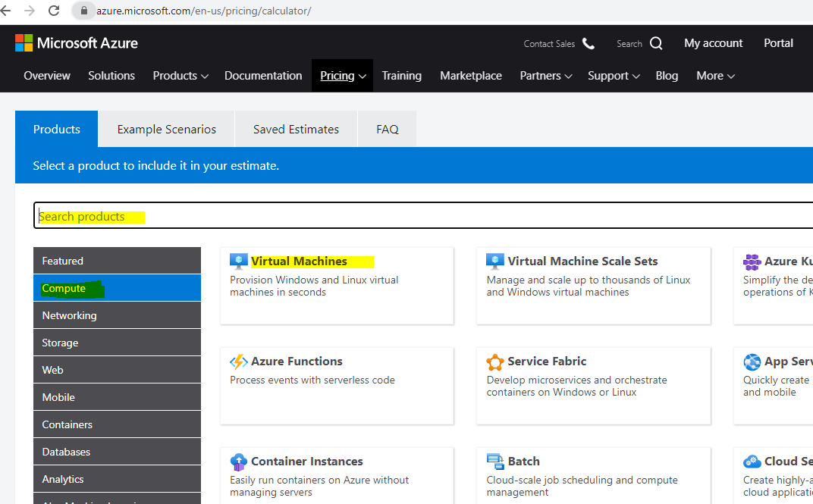
Task: Expand the Partners dropdown menu
Action: click(545, 76)
